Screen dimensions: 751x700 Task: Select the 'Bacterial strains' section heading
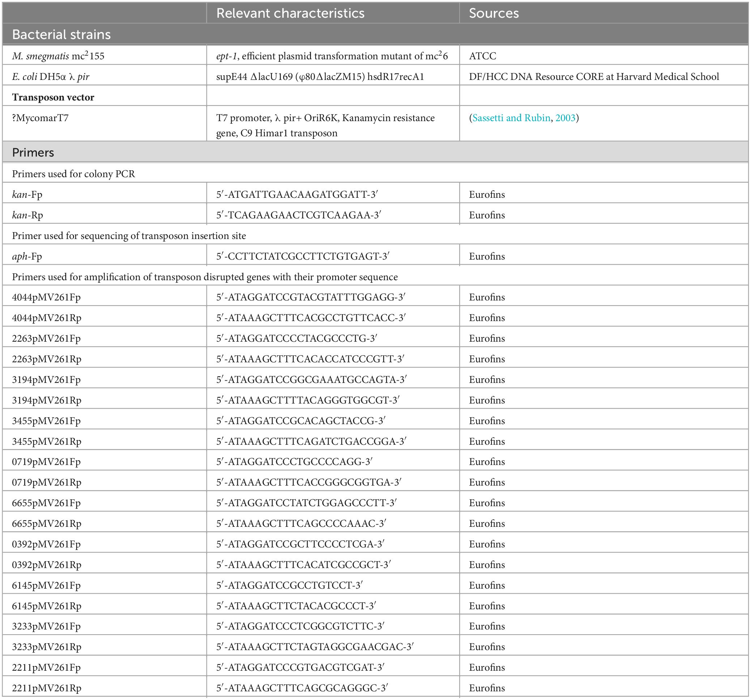point(61,34)
